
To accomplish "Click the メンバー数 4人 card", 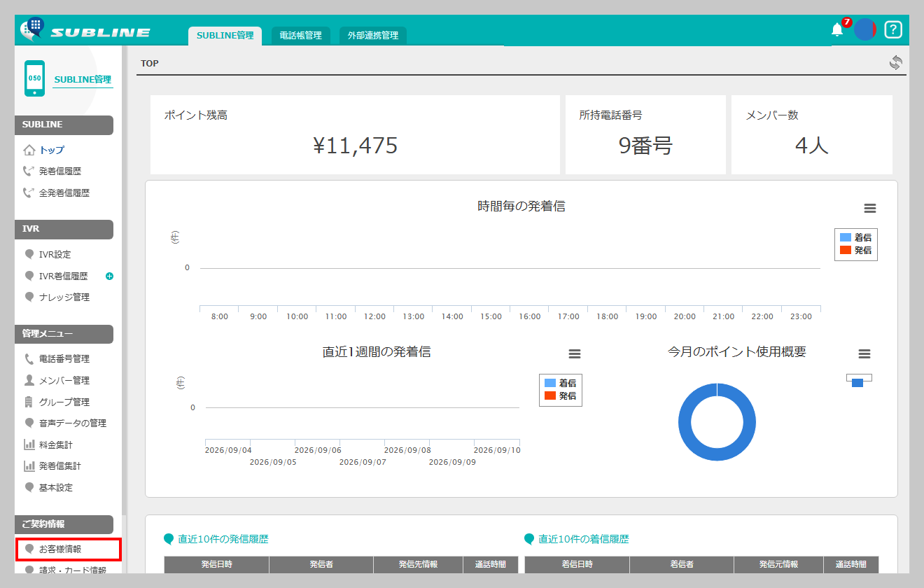I will tap(812, 134).
